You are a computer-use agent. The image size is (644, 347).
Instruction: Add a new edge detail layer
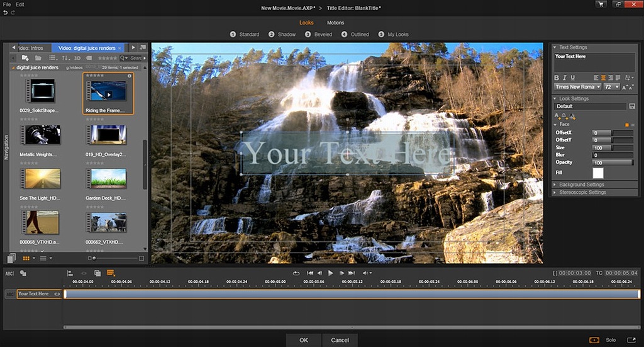click(x=564, y=117)
